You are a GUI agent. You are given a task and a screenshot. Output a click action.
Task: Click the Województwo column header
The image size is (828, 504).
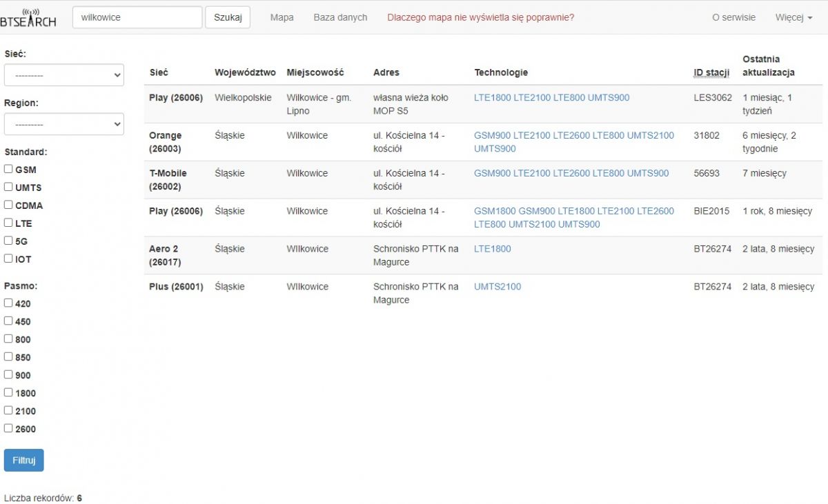pos(245,72)
